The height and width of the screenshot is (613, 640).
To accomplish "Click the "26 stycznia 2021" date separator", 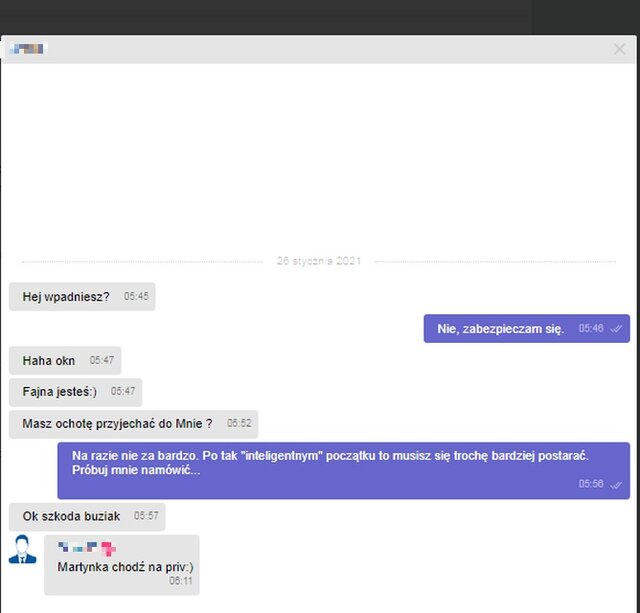I will [x=318, y=261].
